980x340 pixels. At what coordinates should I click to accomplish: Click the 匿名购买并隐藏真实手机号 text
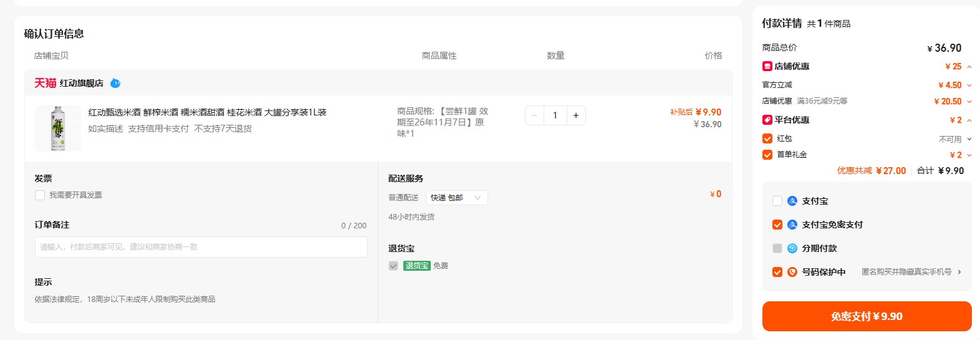coord(906,272)
